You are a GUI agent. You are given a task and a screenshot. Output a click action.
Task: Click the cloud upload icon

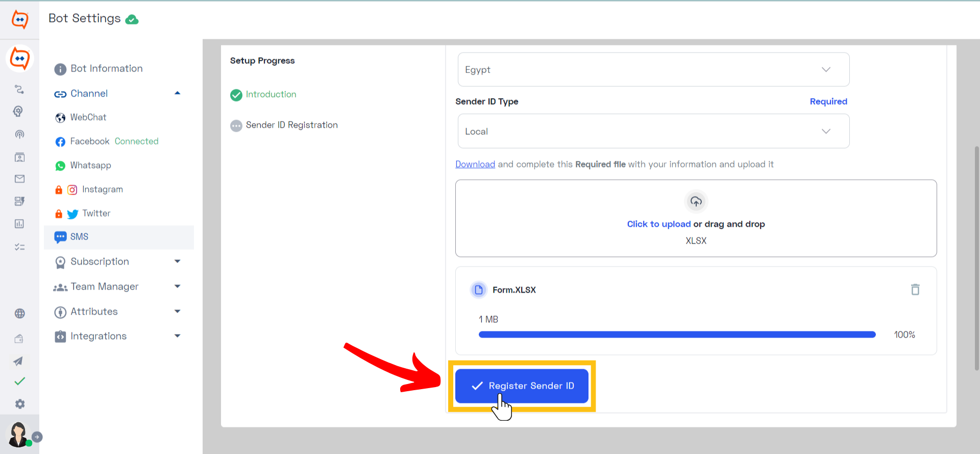pos(696,202)
